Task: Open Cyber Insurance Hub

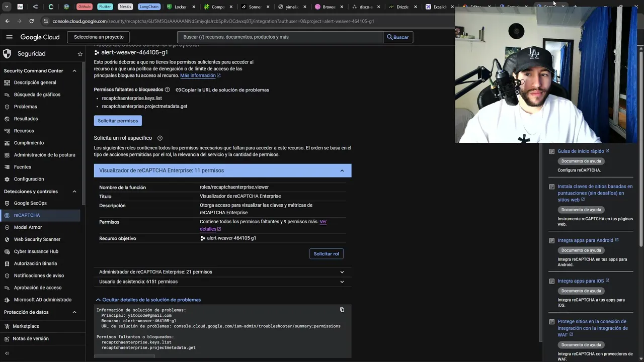Action: (40, 251)
